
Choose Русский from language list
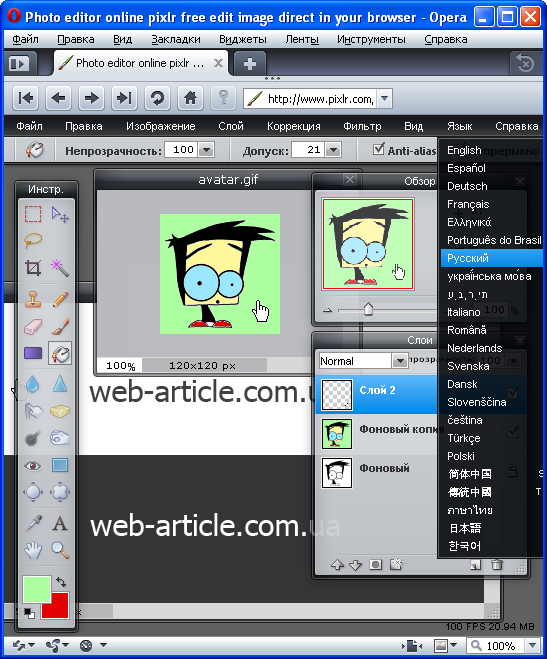tap(492, 258)
